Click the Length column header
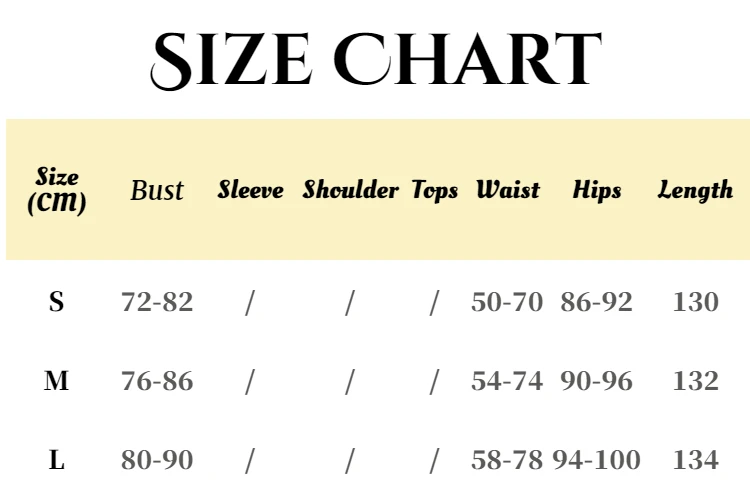The image size is (750, 500). point(695,190)
